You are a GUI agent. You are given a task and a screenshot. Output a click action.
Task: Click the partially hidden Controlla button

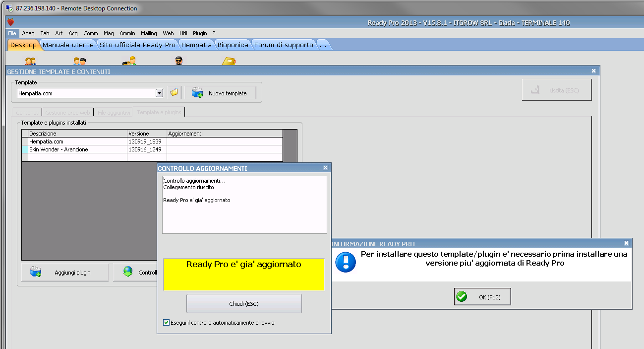(135, 272)
